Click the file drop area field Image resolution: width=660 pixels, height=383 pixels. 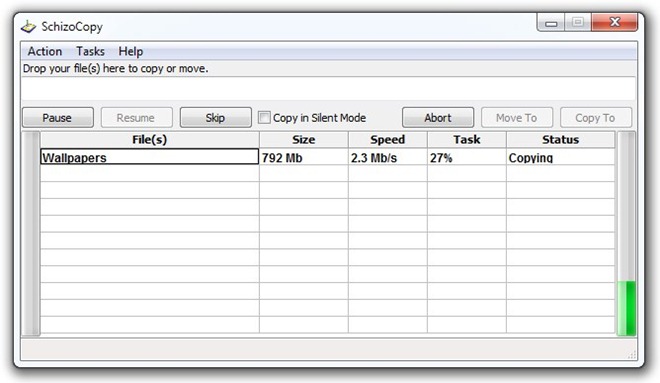[x=328, y=88]
